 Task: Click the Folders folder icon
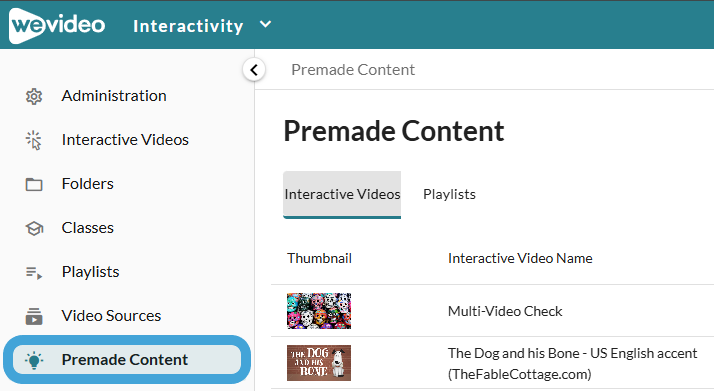click(34, 184)
